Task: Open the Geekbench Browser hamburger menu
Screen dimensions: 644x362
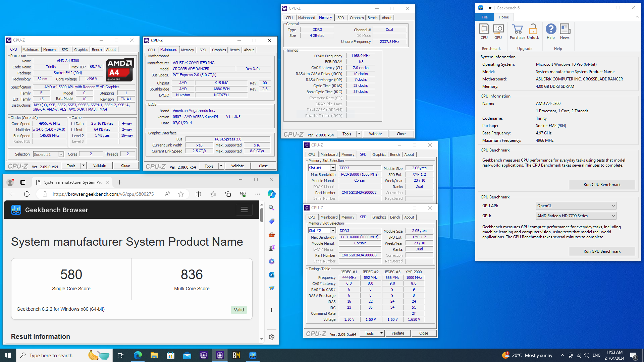Action: [244, 210]
